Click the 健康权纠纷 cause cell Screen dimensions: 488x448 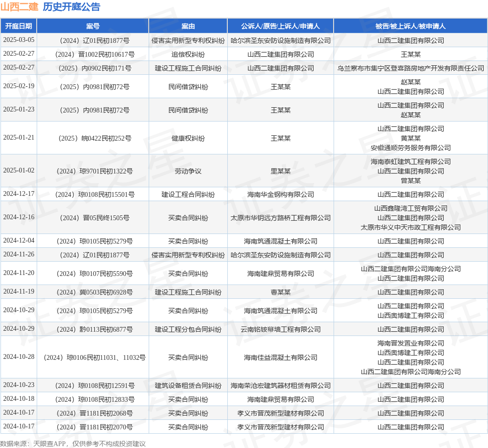coord(188,138)
